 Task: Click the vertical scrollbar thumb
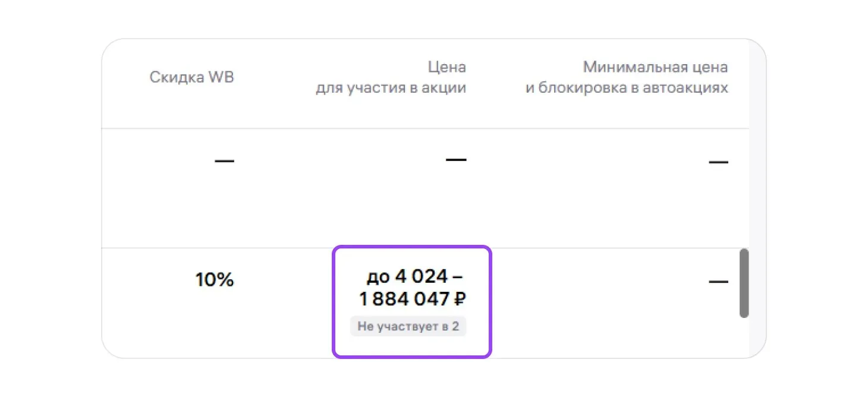744,283
